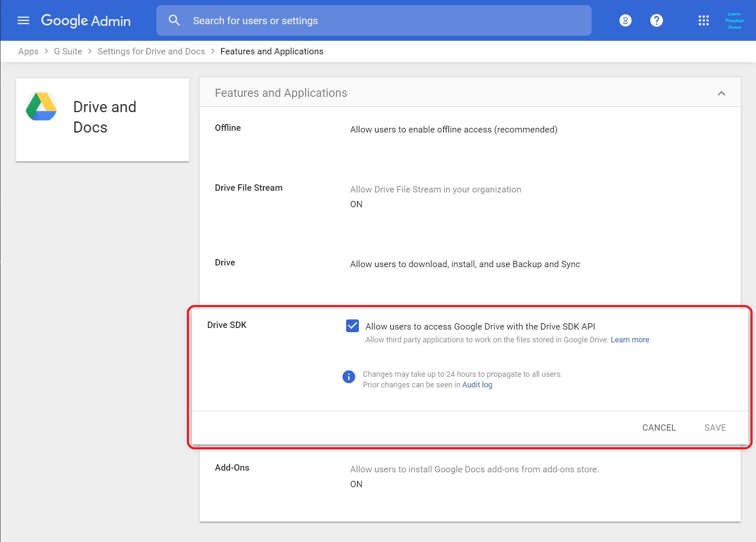
Task: Click the search magnifier icon
Action: [x=174, y=20]
